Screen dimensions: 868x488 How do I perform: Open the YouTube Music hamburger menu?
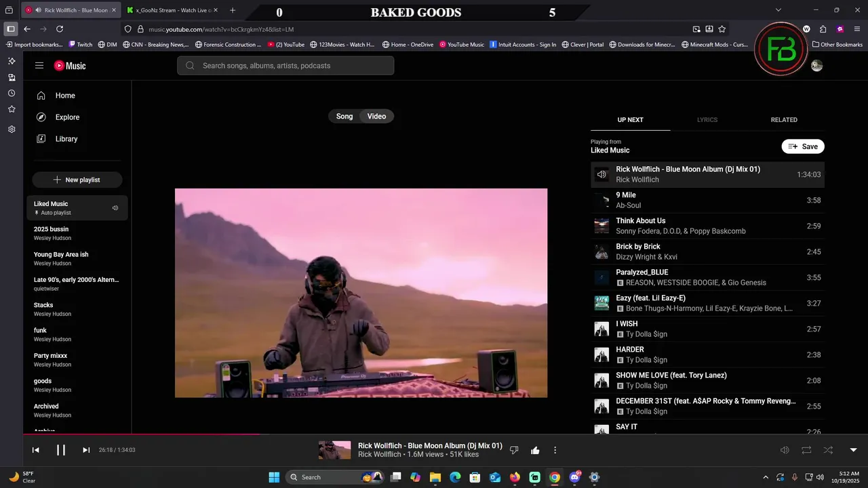click(x=39, y=66)
